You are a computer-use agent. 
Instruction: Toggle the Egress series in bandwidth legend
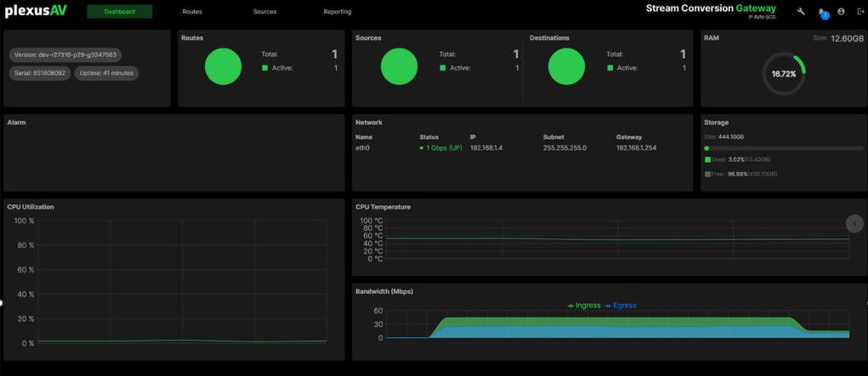(621, 305)
